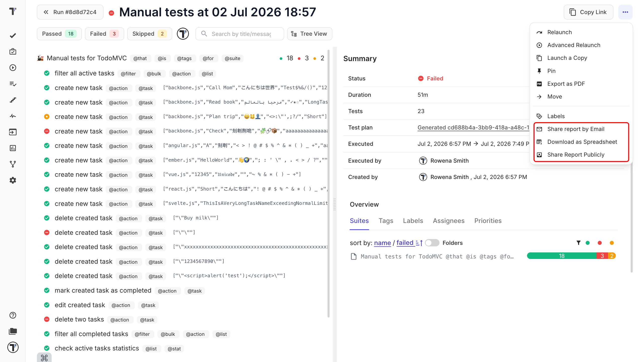Choose Share Report Publicly

[581, 155]
